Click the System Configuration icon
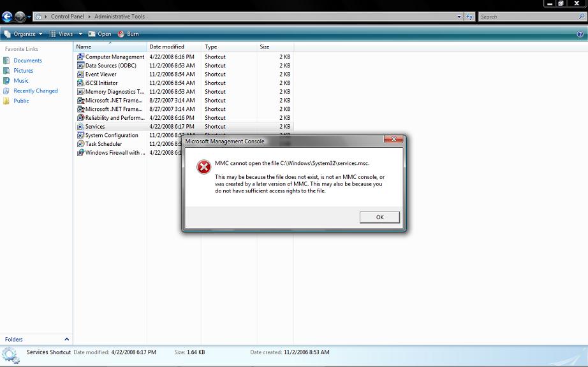Viewport: 588px width, 367px height. 80,135
